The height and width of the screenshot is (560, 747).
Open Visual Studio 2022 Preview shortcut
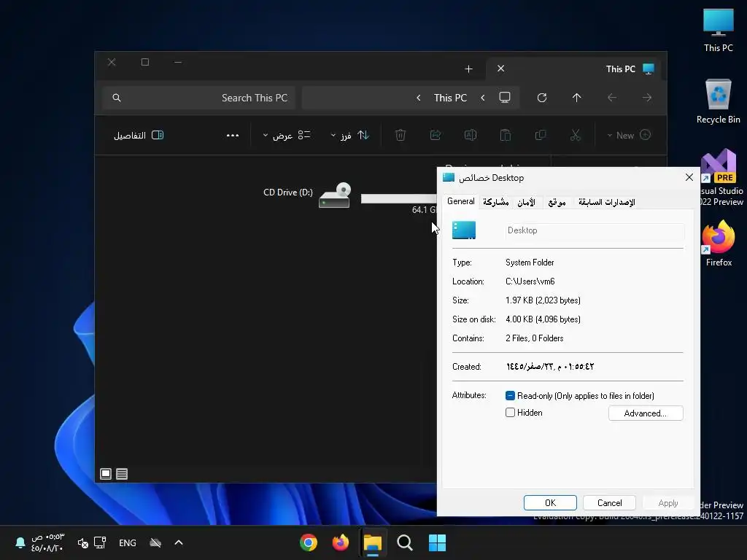pyautogui.click(x=721, y=177)
